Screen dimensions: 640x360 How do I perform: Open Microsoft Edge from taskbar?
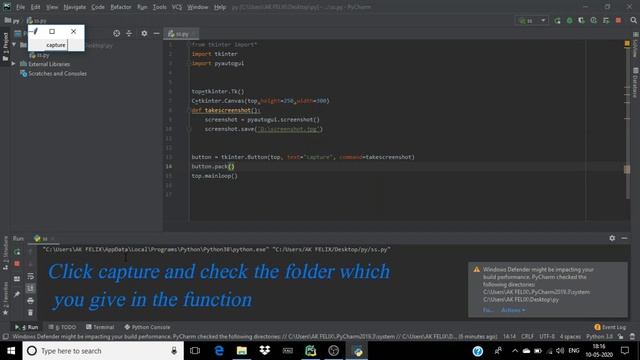coord(219,351)
